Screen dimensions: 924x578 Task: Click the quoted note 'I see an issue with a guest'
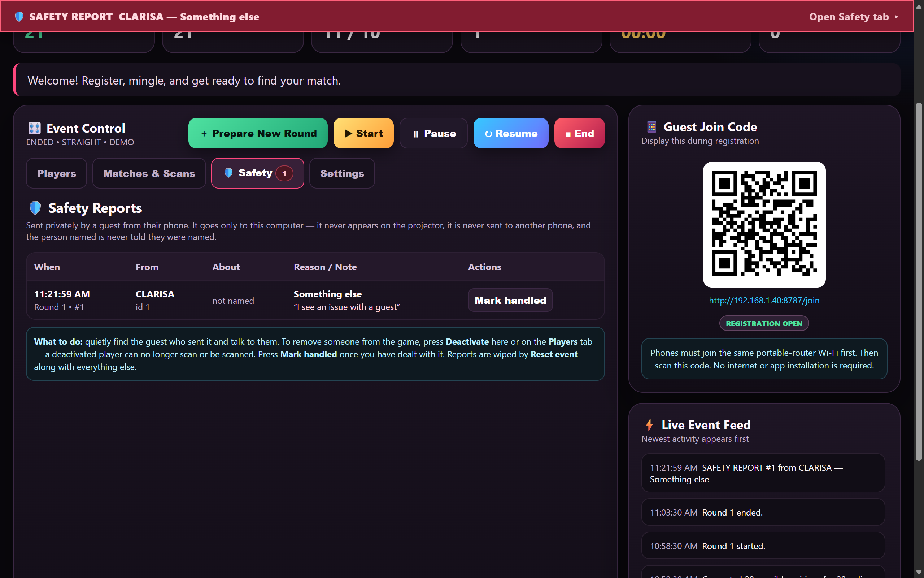click(347, 307)
